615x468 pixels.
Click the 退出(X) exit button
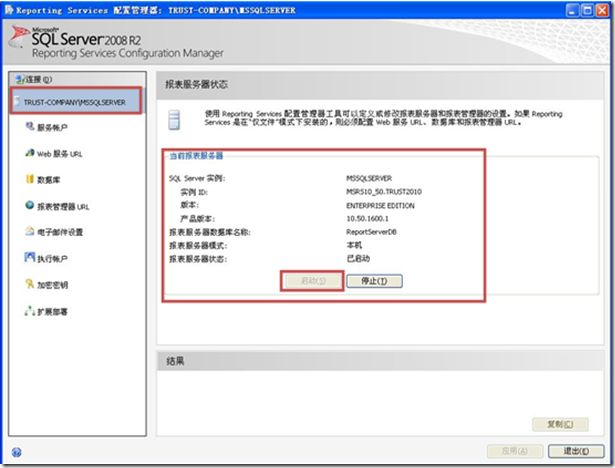[576, 451]
